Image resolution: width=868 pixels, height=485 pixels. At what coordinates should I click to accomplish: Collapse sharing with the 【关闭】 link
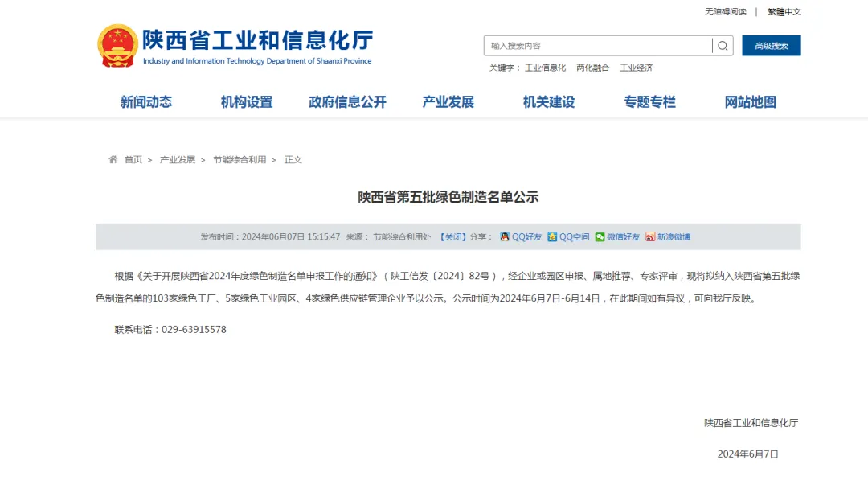point(455,236)
